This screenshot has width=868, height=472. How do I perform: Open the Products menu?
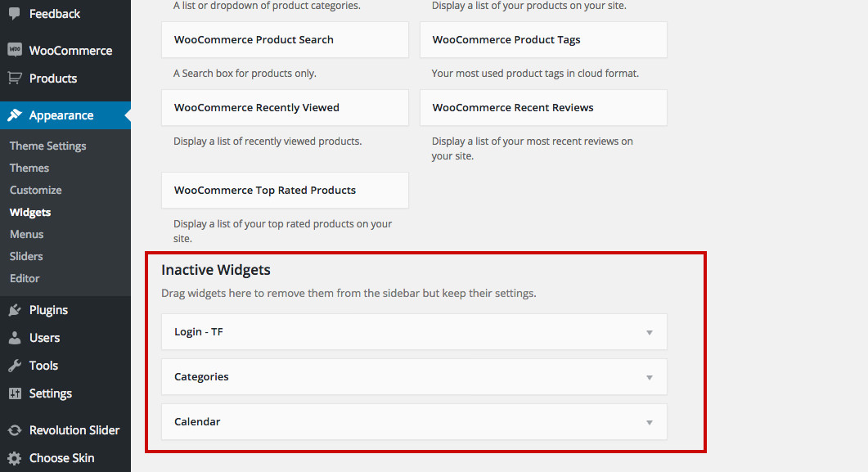(x=65, y=78)
